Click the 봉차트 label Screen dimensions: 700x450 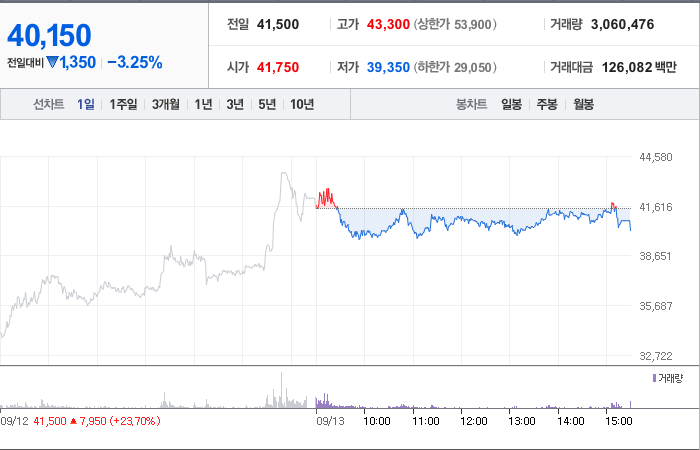tap(471, 104)
